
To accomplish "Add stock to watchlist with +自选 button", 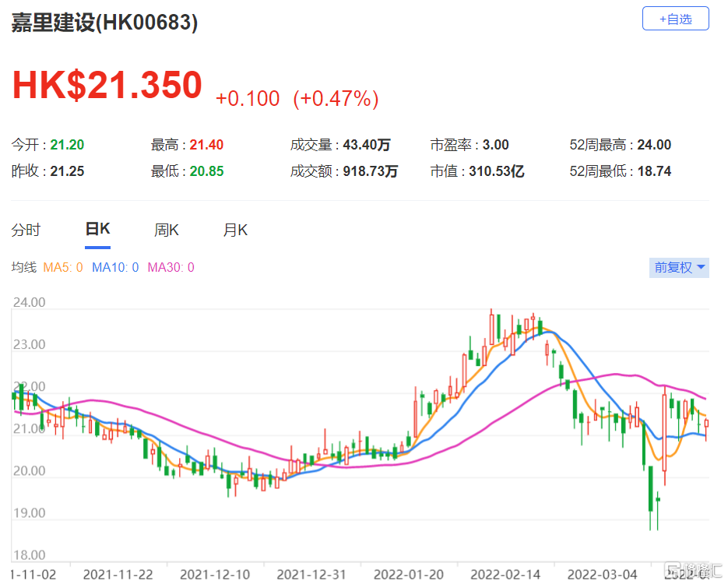I will (x=676, y=19).
